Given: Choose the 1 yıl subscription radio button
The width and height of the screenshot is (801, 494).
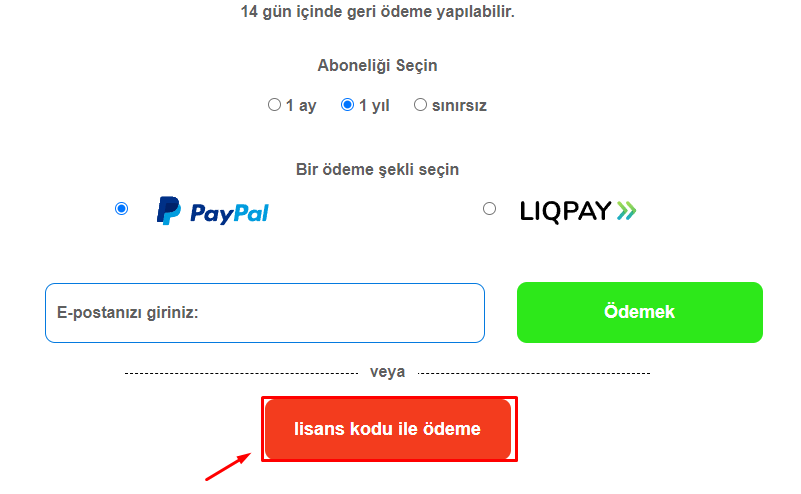Looking at the screenshot, I should pos(347,105).
